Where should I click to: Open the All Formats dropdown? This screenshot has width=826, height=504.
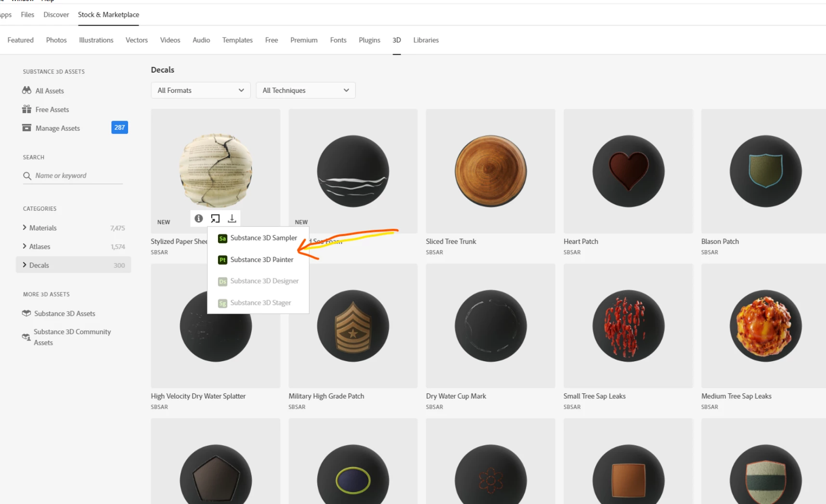(201, 90)
